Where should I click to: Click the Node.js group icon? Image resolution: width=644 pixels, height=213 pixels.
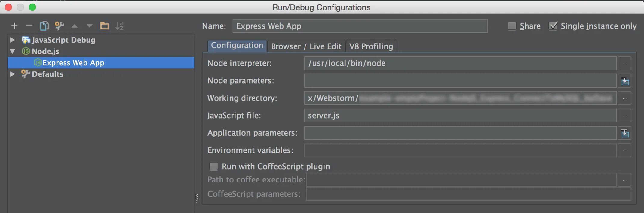coord(26,51)
